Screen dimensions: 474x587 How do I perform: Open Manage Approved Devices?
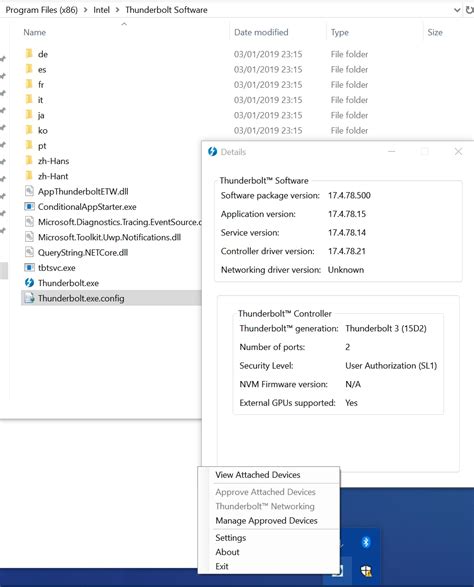click(x=266, y=521)
